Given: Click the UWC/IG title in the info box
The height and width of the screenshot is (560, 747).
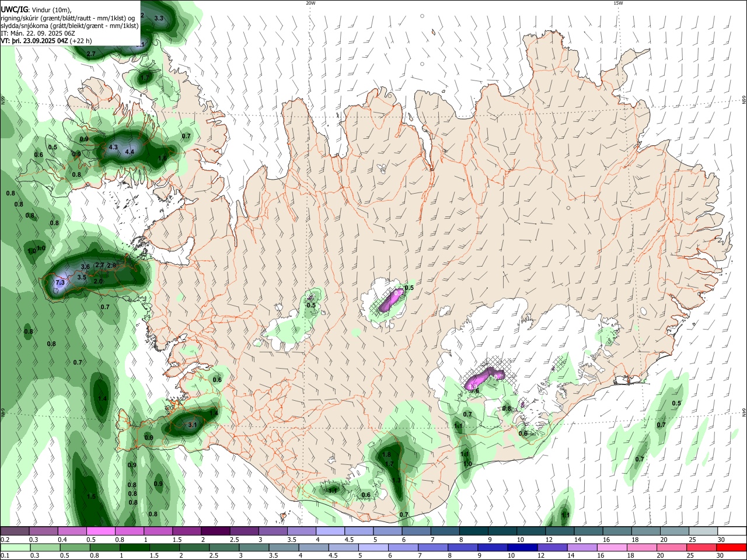Looking at the screenshot, I should (14, 10).
